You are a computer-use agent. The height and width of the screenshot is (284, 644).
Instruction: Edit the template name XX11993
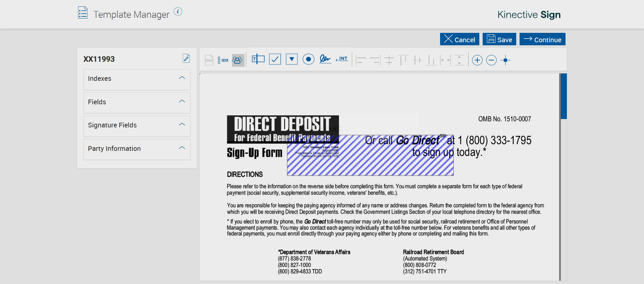[x=186, y=58]
